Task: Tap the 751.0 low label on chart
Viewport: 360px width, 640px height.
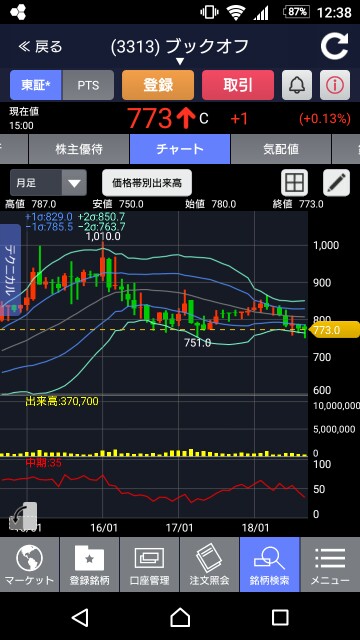Action: click(198, 343)
